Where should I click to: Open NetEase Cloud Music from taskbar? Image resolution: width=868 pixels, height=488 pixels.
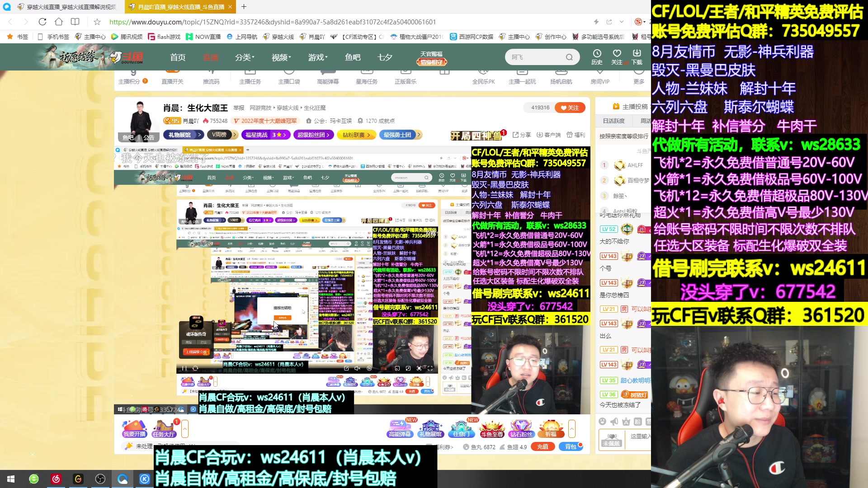pos(56,479)
